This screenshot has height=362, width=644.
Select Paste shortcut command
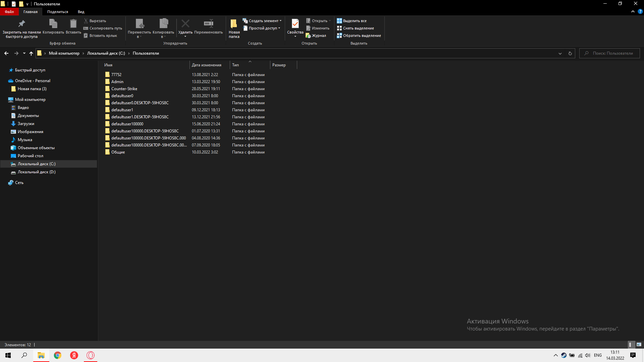100,36
